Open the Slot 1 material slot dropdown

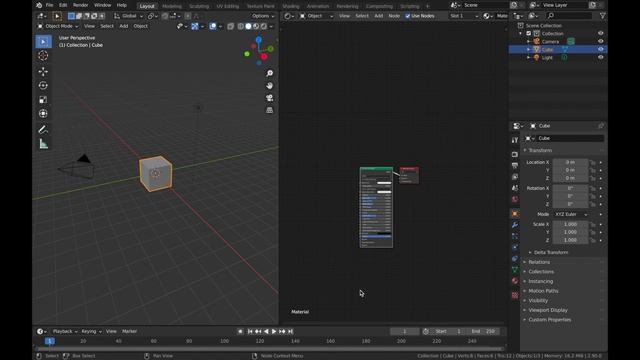464,16
